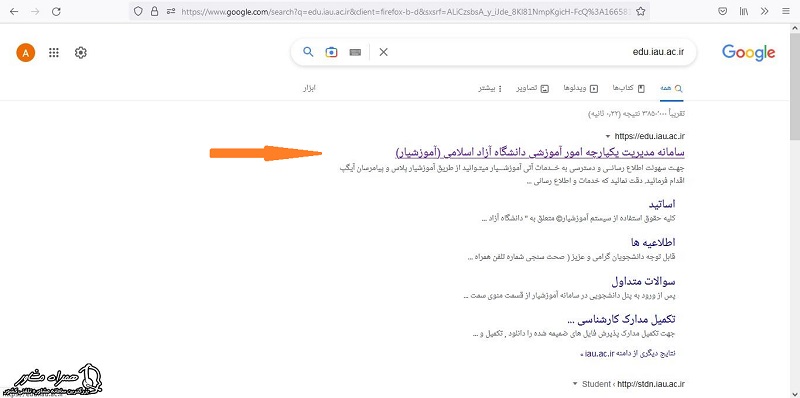800x398 pixels.
Task: Select the همه results tab
Action: [x=671, y=88]
